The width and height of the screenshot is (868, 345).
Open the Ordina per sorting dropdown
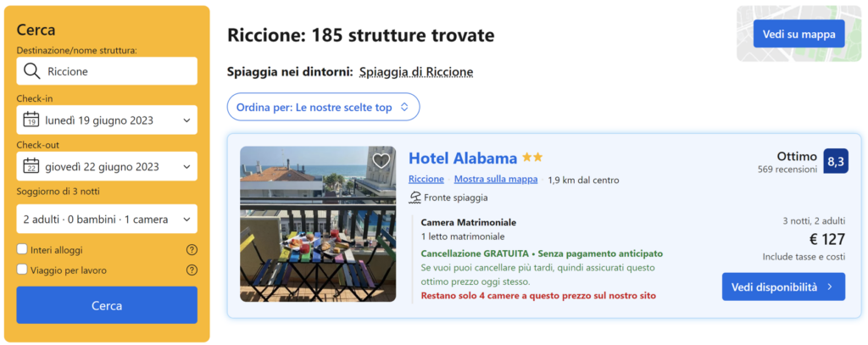(323, 107)
